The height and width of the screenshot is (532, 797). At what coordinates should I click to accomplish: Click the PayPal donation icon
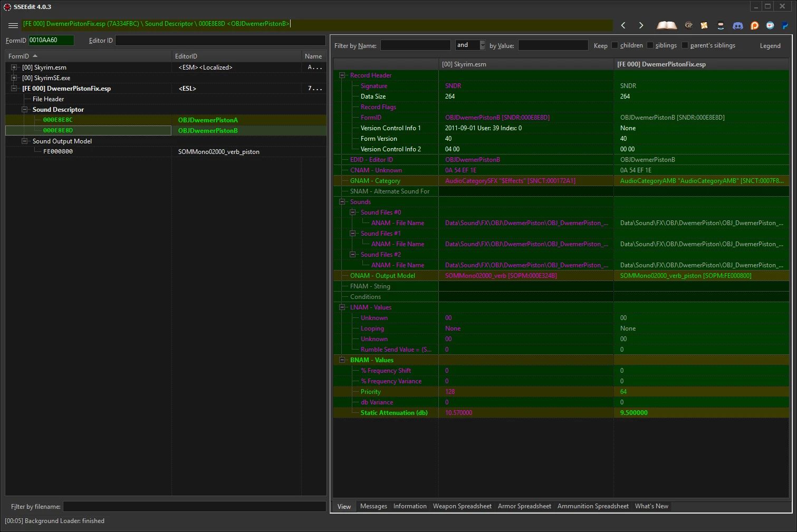784,25
